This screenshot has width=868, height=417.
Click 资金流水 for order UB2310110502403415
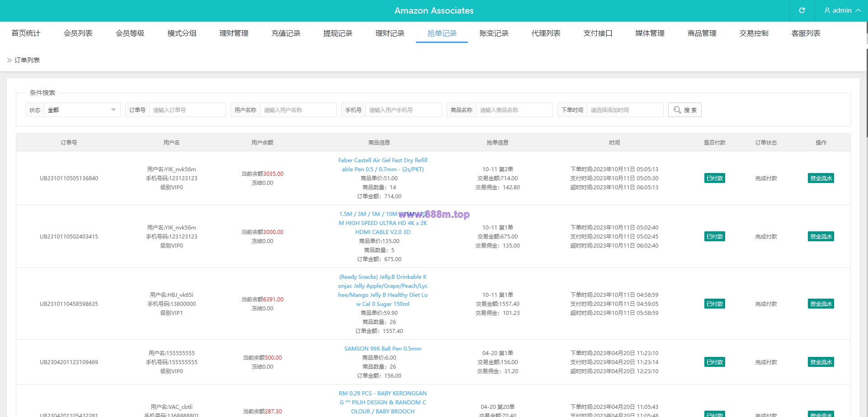[x=821, y=236]
